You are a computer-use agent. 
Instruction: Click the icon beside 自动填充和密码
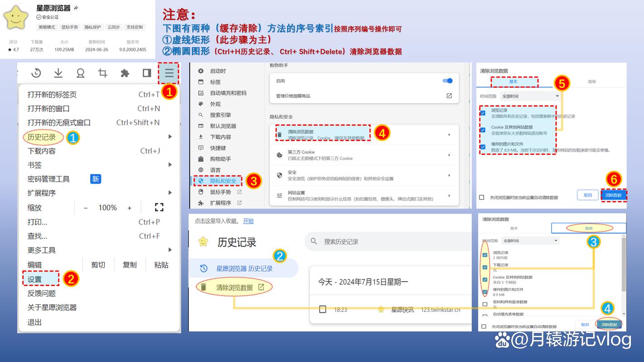pyautogui.click(x=201, y=93)
